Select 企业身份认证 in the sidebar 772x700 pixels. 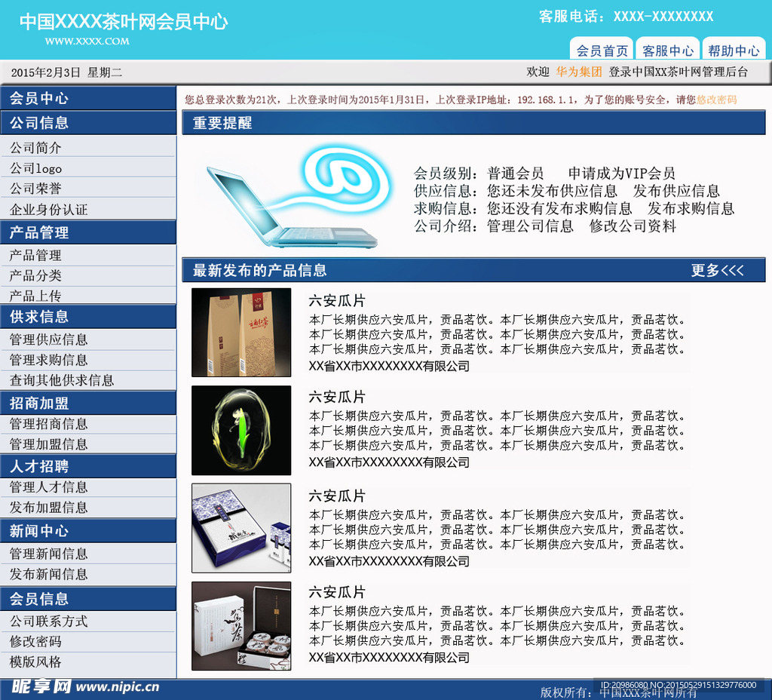click(x=48, y=210)
